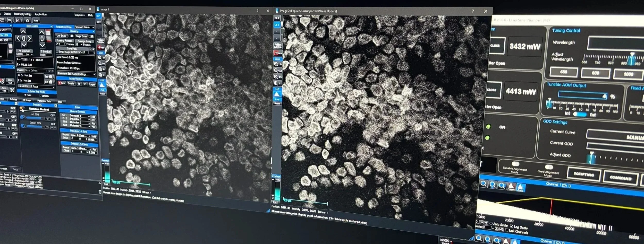Toggle Log Scale checkbox in histogram
The height and width of the screenshot is (244, 644).
click(x=512, y=226)
